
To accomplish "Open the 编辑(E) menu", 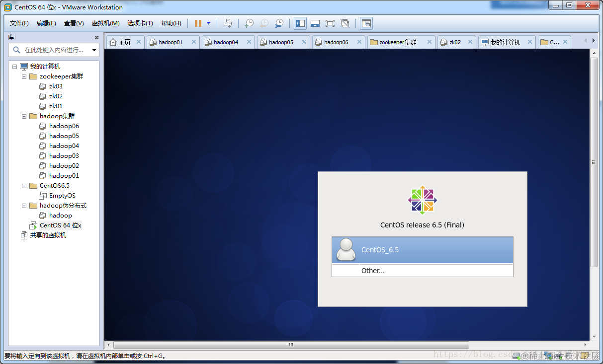I will point(46,23).
